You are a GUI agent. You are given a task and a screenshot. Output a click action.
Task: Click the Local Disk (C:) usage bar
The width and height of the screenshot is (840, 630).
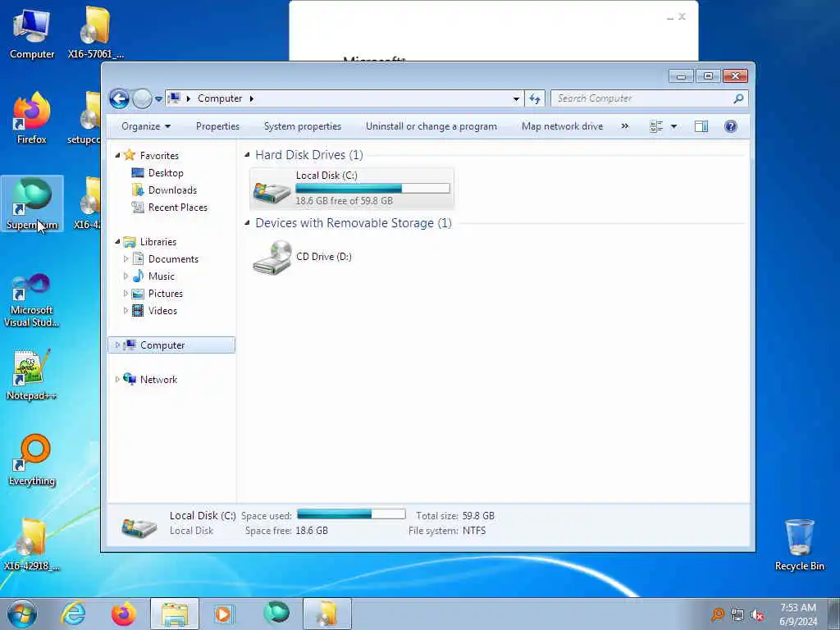372,188
